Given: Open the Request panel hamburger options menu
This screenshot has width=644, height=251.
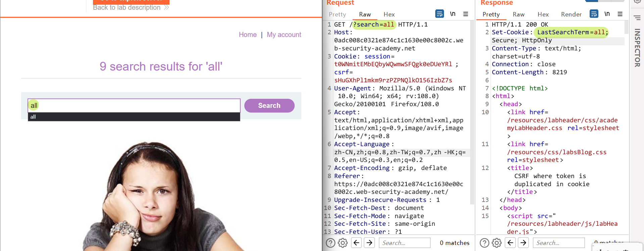Looking at the screenshot, I should [x=465, y=14].
